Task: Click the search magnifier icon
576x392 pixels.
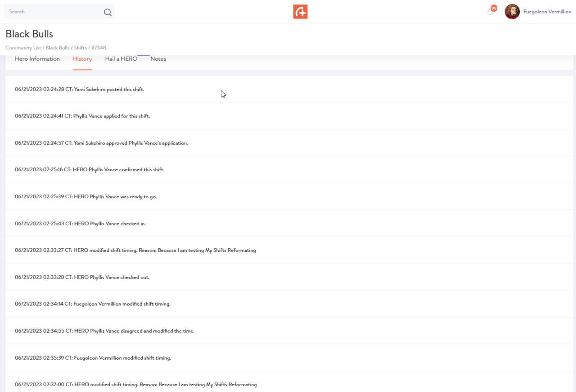Action: pyautogui.click(x=108, y=12)
